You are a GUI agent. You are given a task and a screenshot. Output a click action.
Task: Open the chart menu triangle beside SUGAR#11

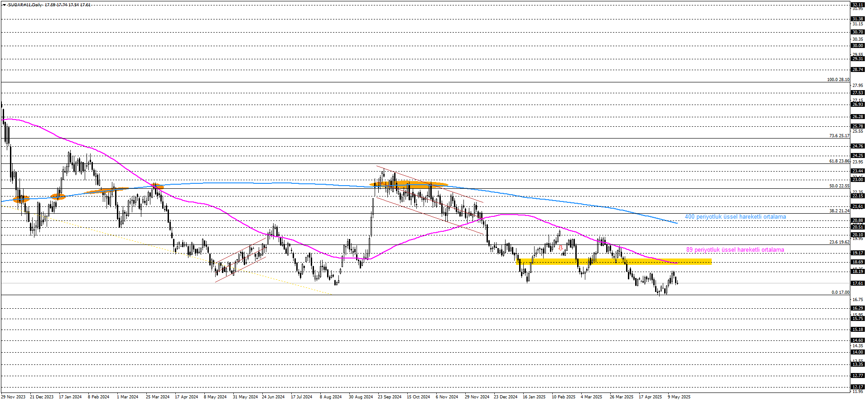tap(4, 5)
